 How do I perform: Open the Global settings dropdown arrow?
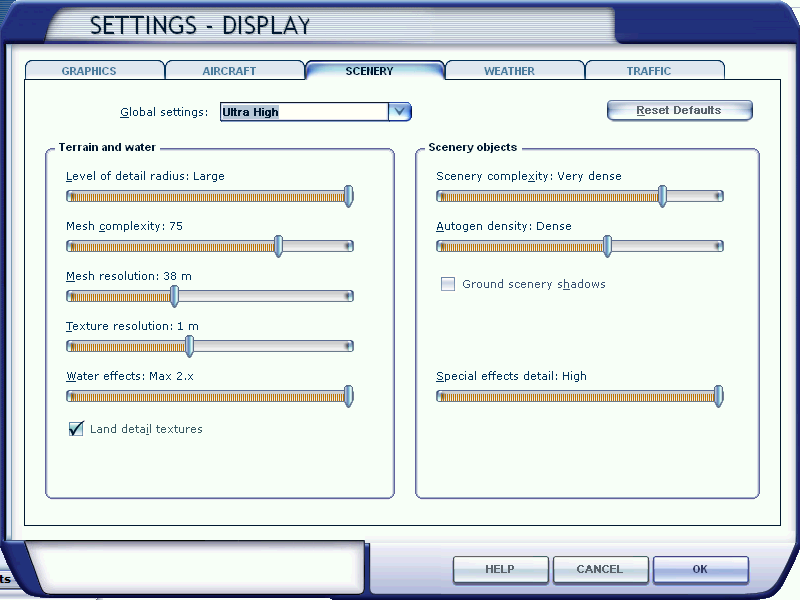(x=400, y=112)
